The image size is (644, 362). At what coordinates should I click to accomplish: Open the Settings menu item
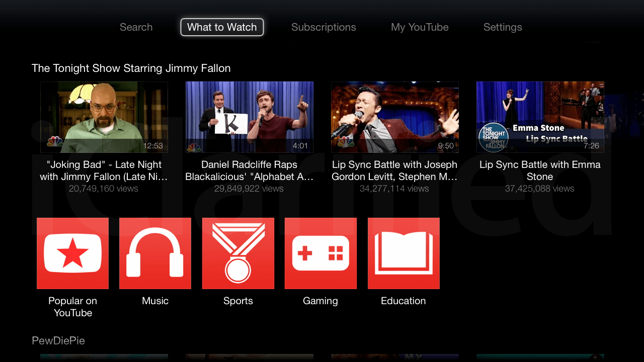(503, 27)
